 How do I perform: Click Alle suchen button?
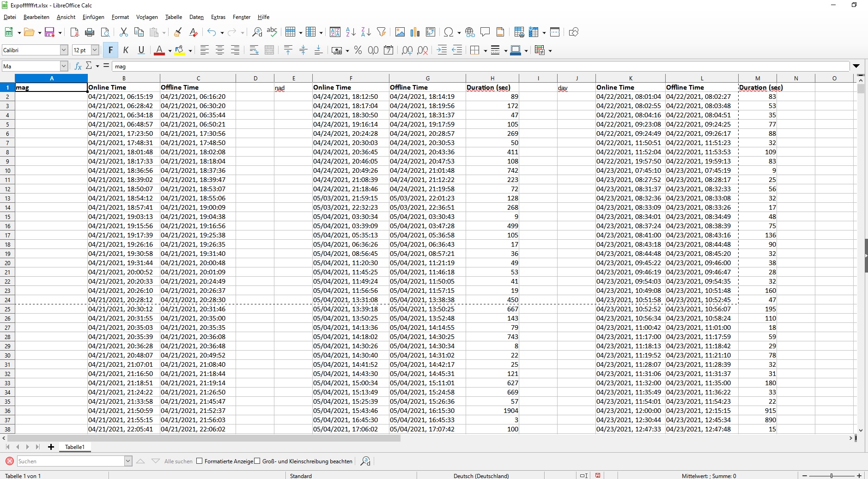(178, 461)
